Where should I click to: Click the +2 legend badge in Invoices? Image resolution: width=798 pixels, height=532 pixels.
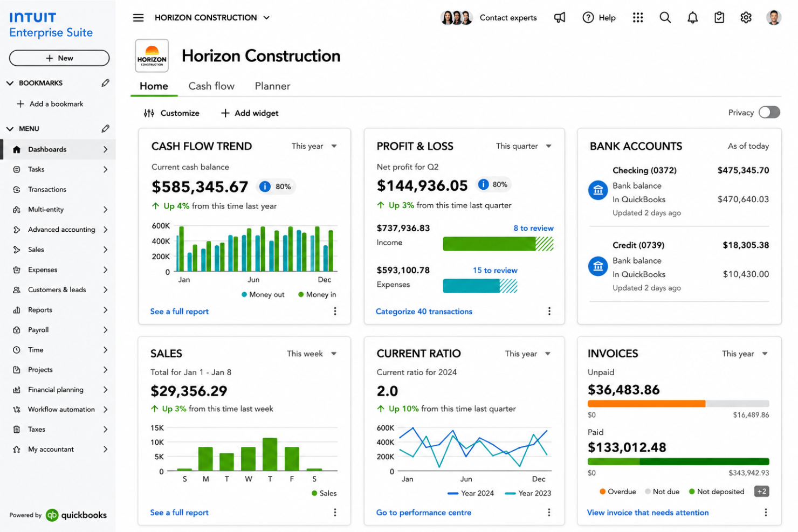761,492
